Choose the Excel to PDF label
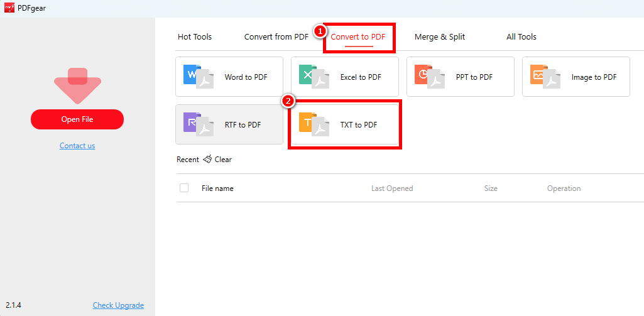Viewport: 644px width, 316px height. 361,77
